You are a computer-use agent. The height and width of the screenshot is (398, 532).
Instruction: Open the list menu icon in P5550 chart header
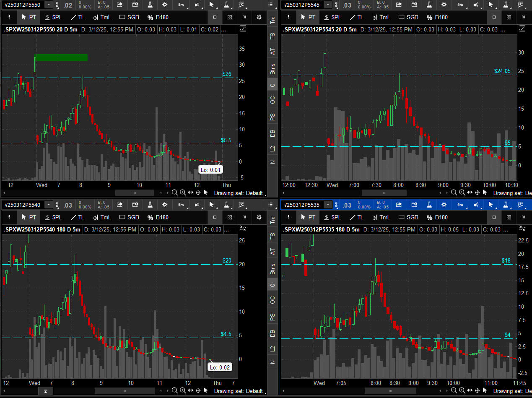pos(270,5)
